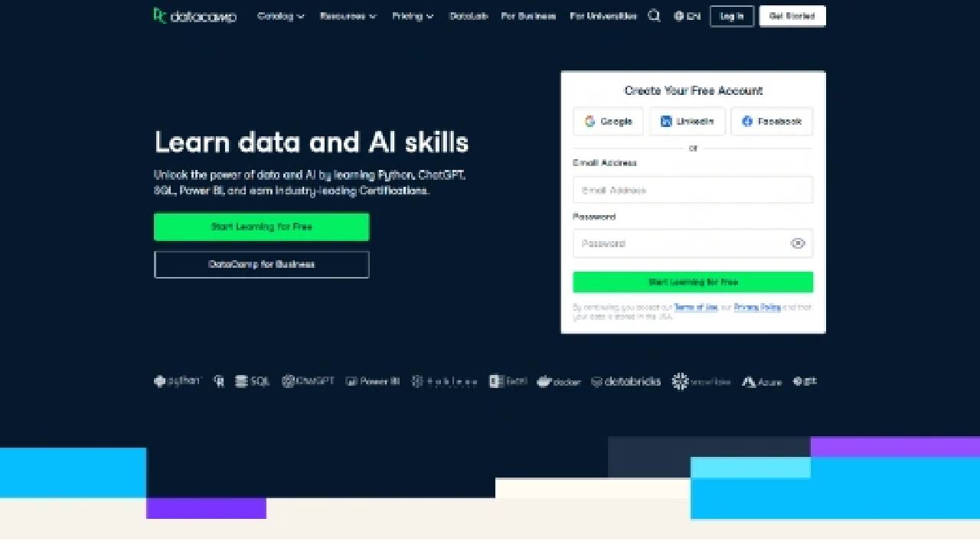This screenshot has width=980, height=551.
Task: Click the Snowflake logo
Action: pos(701,381)
